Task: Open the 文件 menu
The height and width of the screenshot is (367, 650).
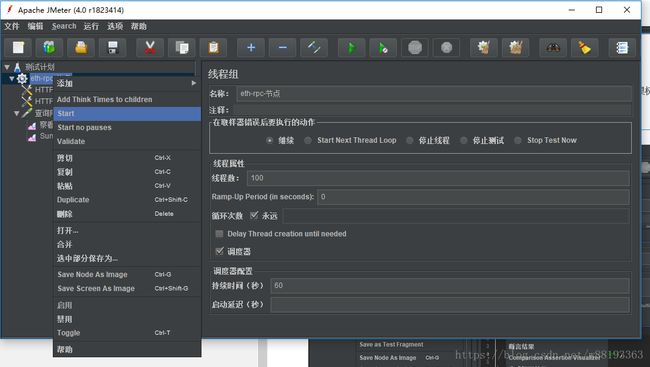Action: coord(12,26)
